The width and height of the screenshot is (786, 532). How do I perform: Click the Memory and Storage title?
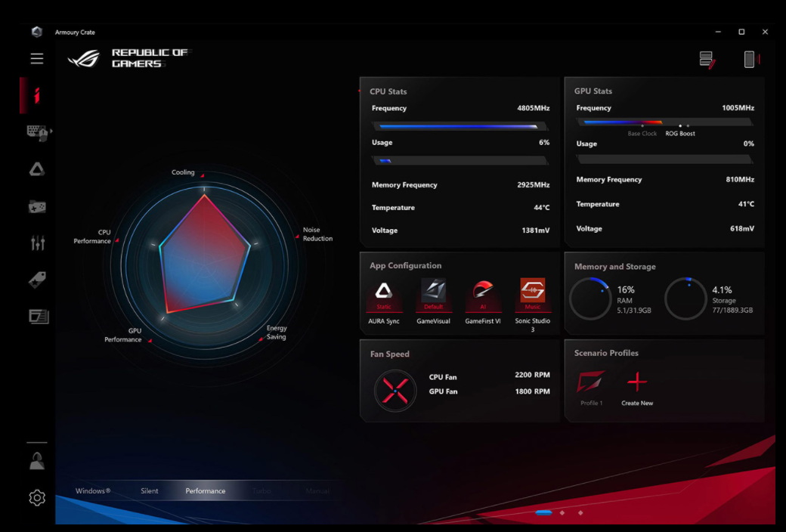(x=615, y=266)
